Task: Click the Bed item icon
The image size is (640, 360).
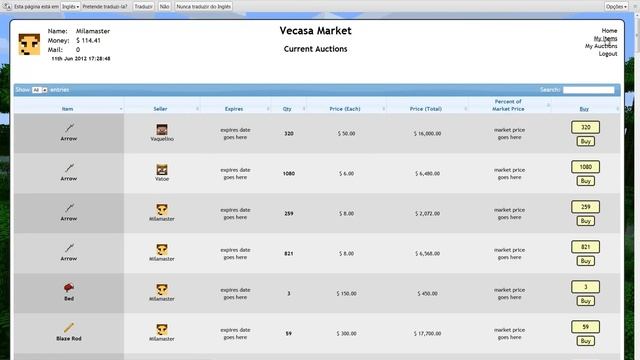Action: [69, 287]
